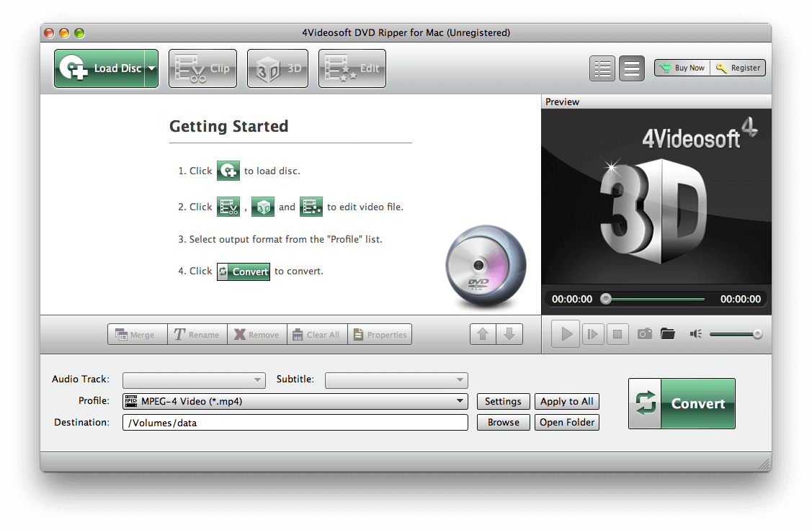Click the Load Disc button
The width and height of the screenshot is (812, 530).
click(99, 68)
